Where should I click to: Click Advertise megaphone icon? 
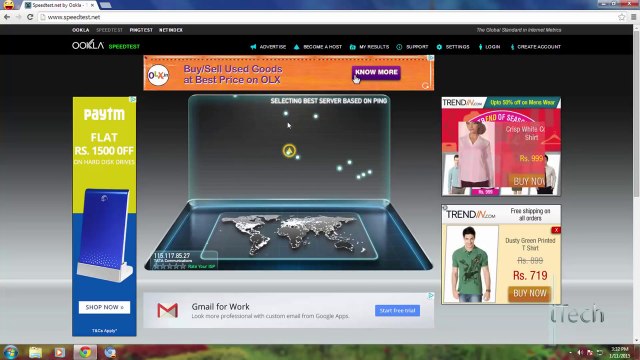tap(253, 47)
